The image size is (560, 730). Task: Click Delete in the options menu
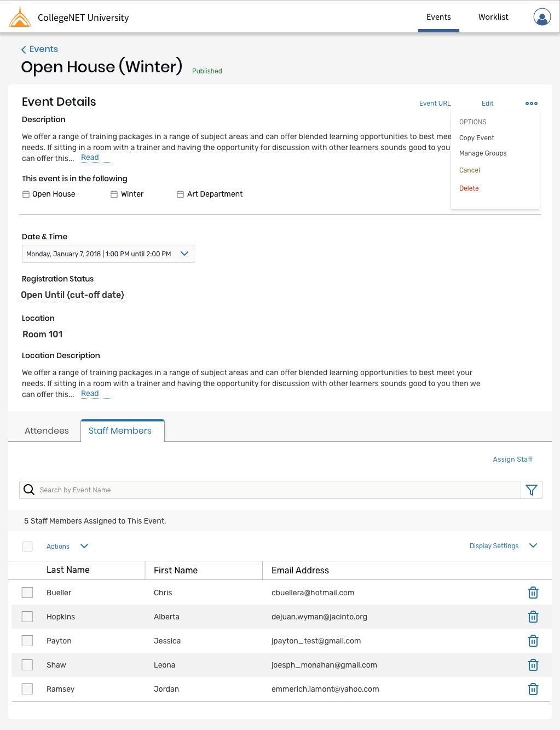tap(469, 188)
